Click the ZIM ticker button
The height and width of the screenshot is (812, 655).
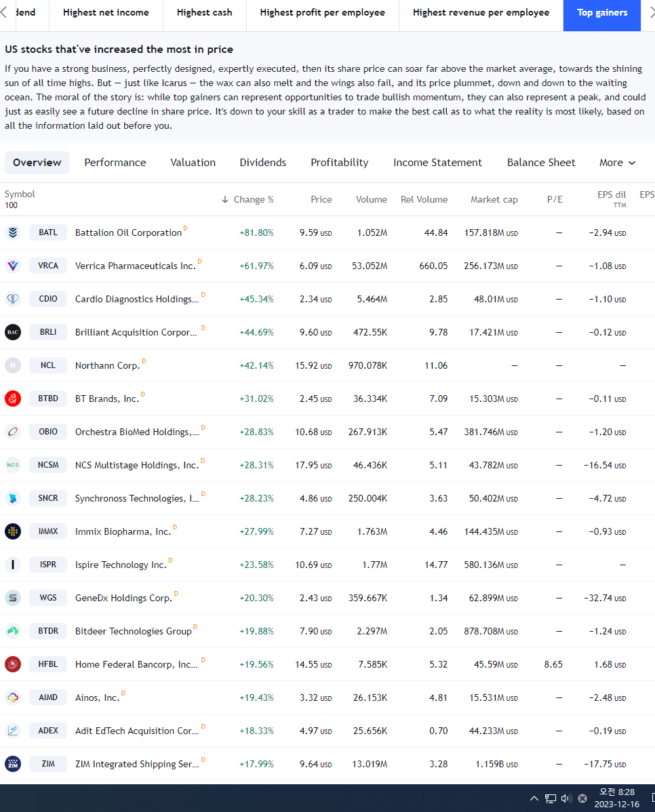(48, 763)
